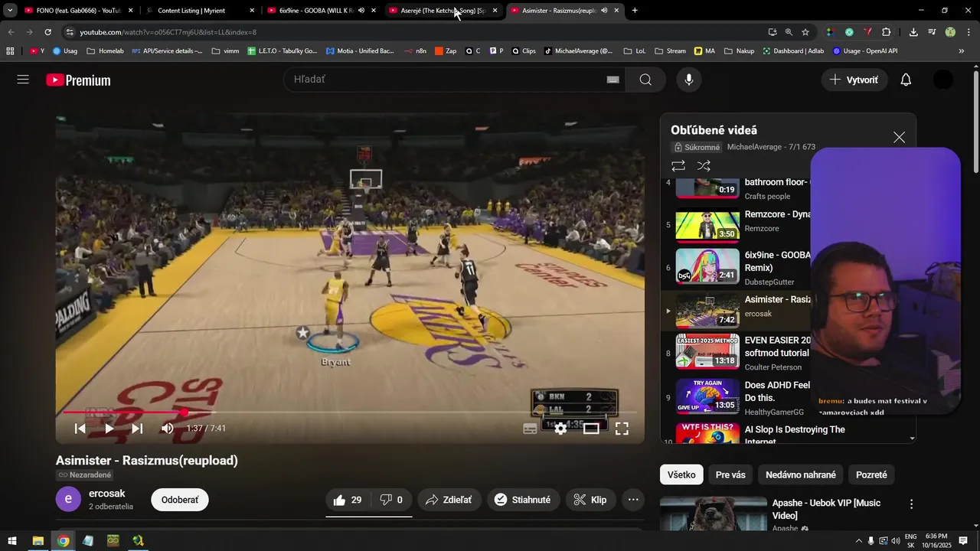
Task: Reload the page
Action: 47,32
